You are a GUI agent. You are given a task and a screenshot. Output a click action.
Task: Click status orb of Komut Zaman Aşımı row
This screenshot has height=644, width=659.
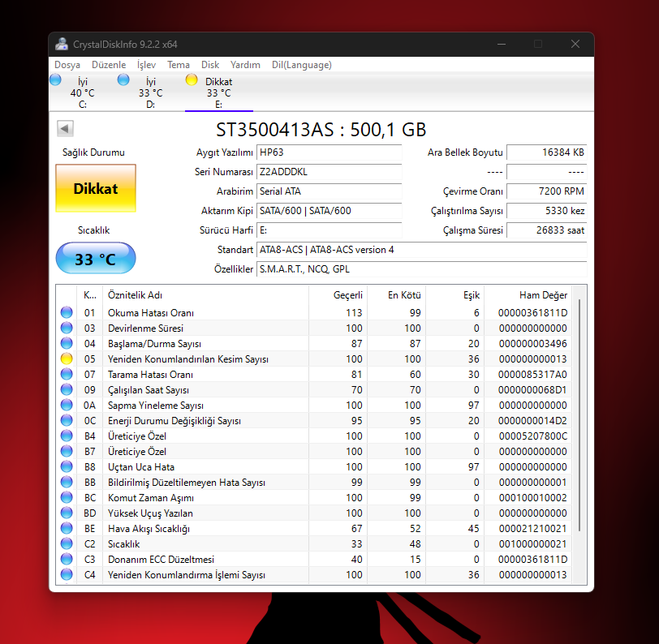pyautogui.click(x=67, y=497)
